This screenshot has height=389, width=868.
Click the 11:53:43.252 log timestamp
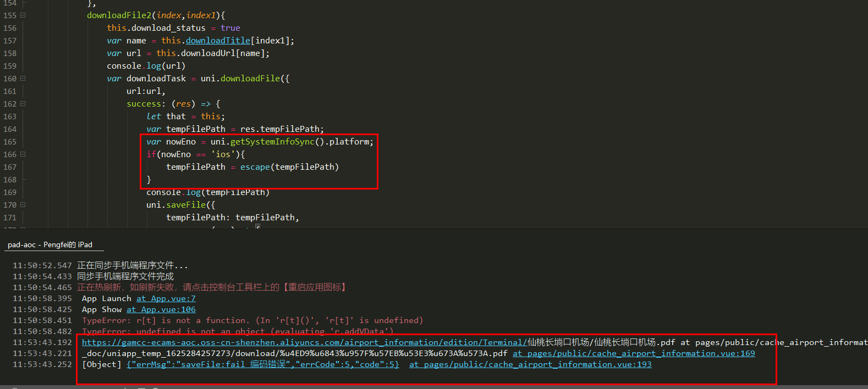point(42,364)
